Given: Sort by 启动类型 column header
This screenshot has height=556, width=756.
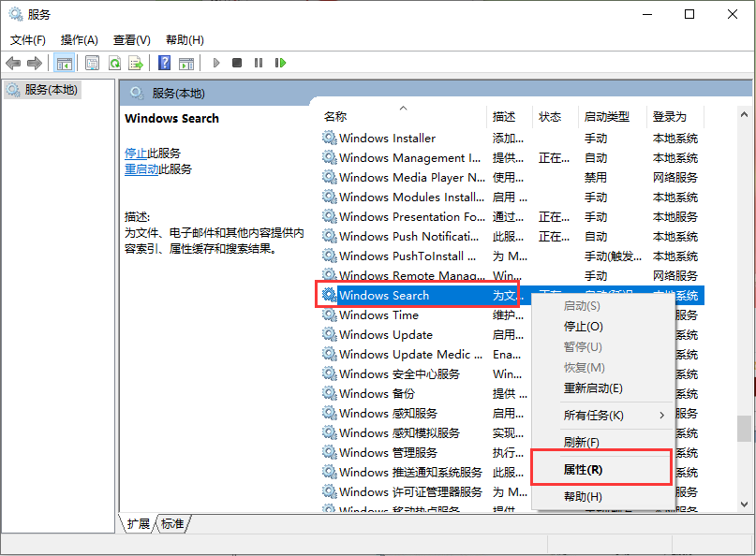Looking at the screenshot, I should tap(612, 117).
